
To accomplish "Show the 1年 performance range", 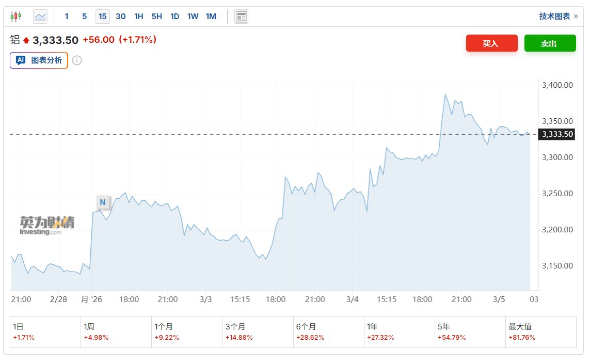I will tap(399, 331).
